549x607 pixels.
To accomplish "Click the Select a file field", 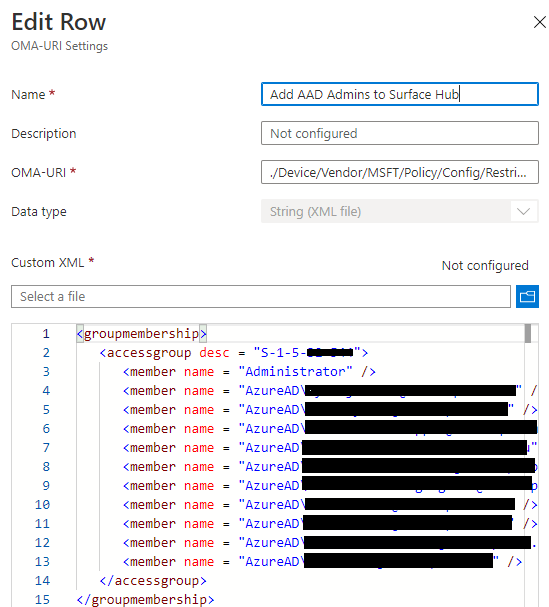I will click(261, 297).
